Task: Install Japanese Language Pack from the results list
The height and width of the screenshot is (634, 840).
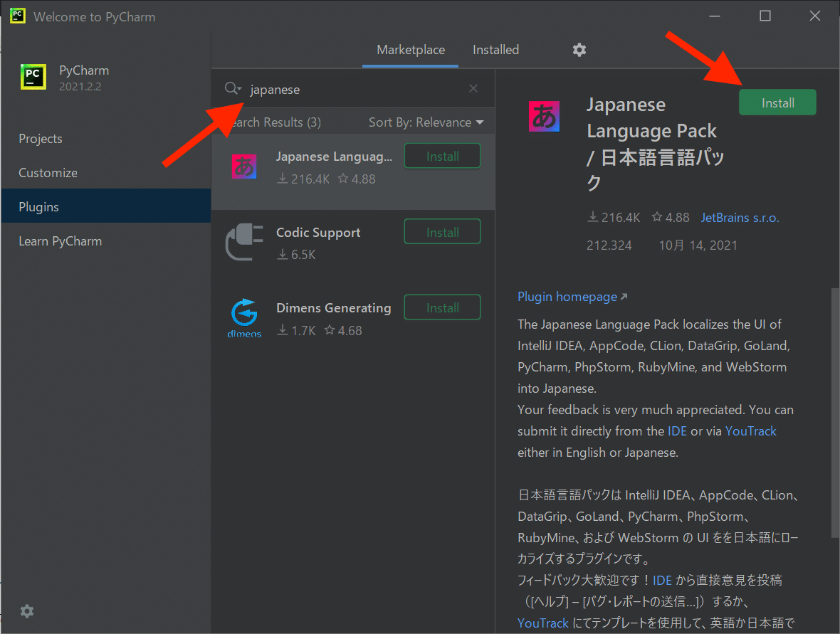Action: 442,156
